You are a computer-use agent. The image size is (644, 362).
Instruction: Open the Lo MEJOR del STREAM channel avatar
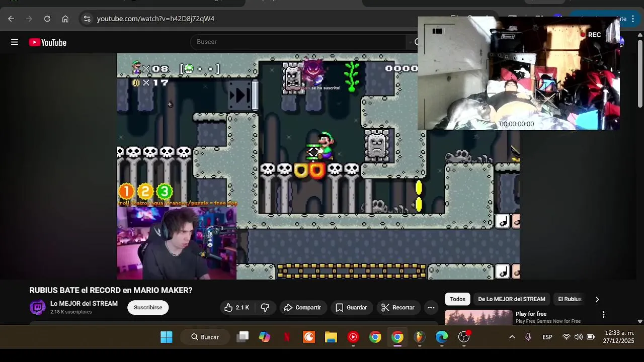tap(37, 307)
